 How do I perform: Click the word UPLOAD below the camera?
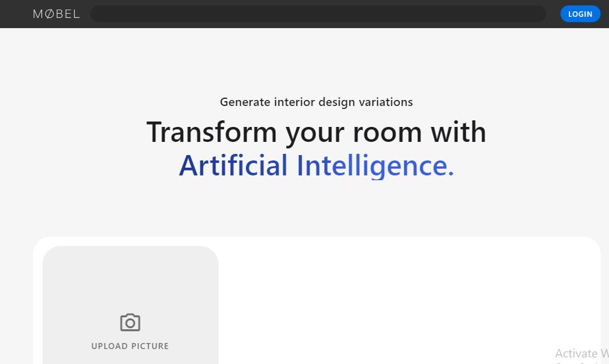(110, 346)
